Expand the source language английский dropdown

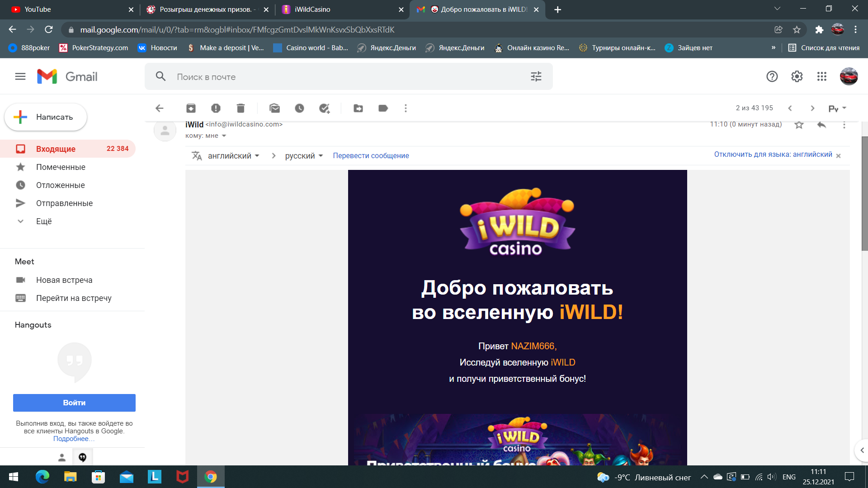233,156
